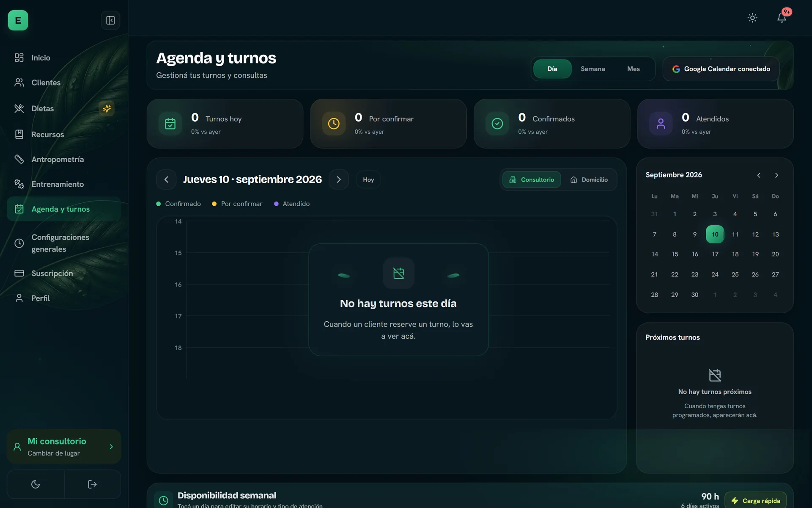Image resolution: width=812 pixels, height=508 pixels.
Task: Click the Disponibilidad semanal clock icon
Action: point(163,500)
